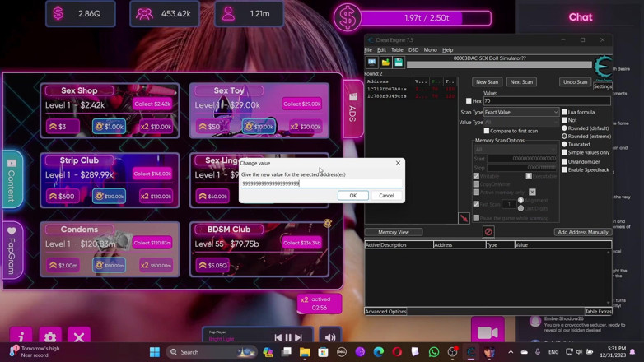The image size is (644, 362).
Task: Enable the Speedhack checkbox
Action: tap(564, 170)
